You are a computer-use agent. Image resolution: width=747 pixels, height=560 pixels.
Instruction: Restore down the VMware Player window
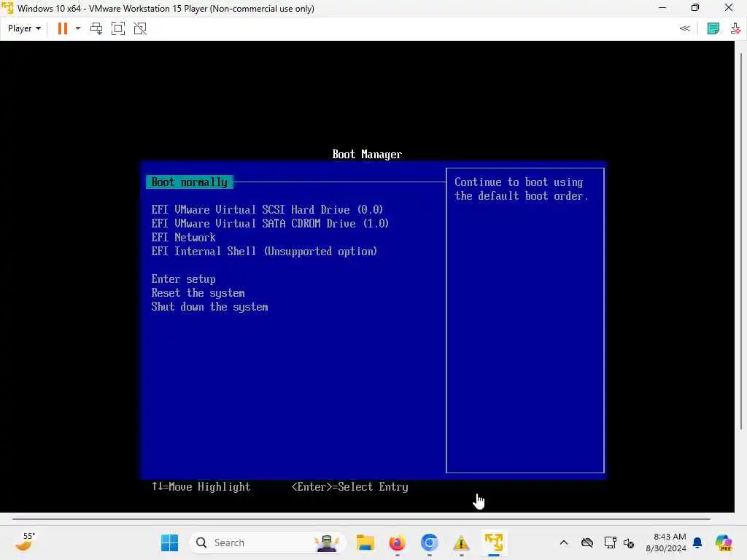click(695, 7)
